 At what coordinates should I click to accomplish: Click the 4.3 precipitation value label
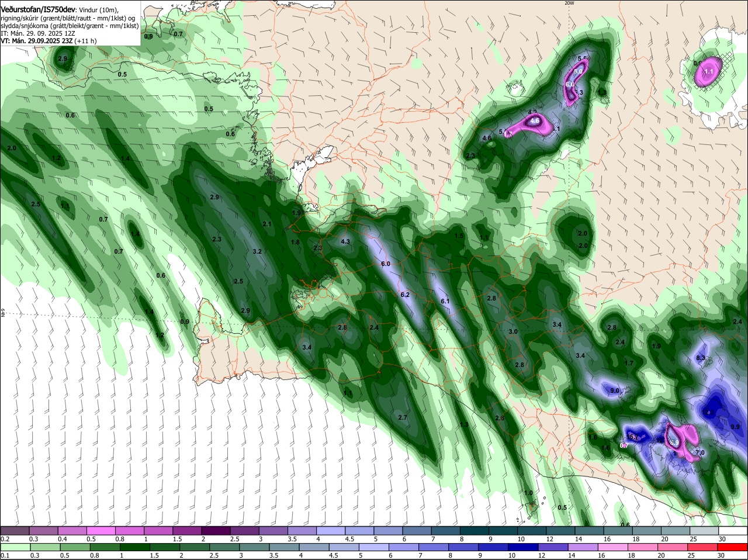coord(345,241)
